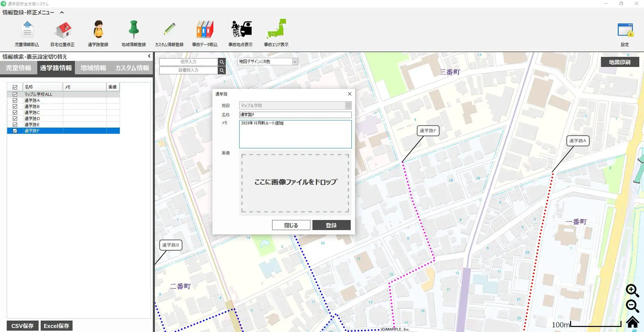This screenshot has height=332, width=644.
Task: Collapse the left search panel arrow
Action: tap(149, 56)
